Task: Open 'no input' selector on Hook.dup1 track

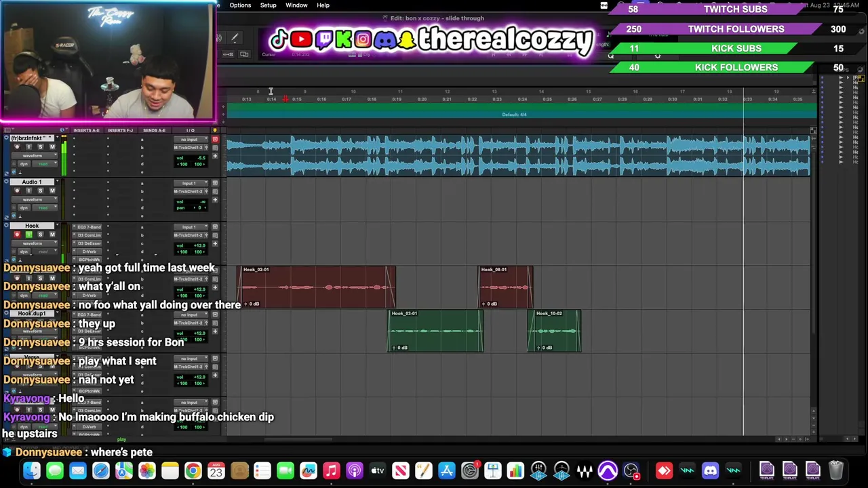Action: click(x=191, y=314)
